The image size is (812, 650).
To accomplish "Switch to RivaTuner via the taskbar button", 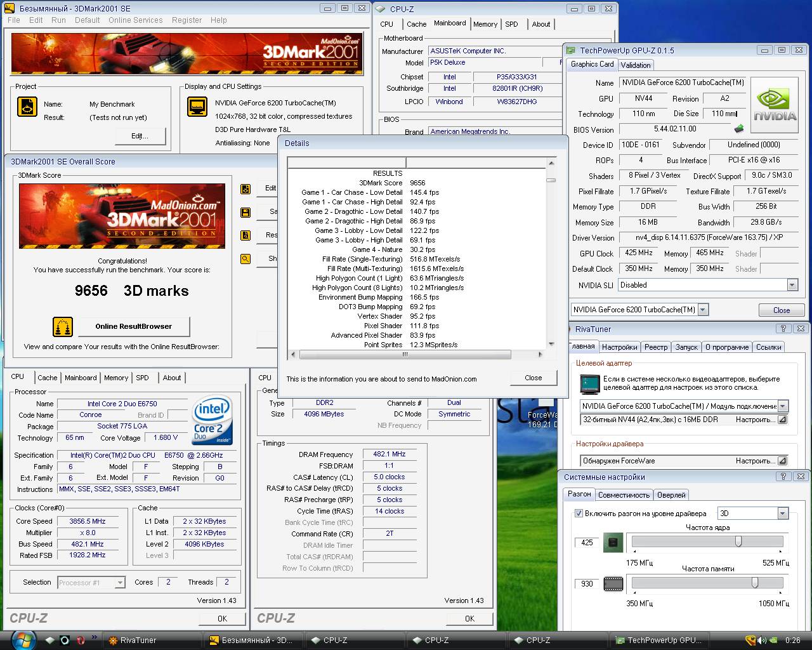I will pyautogui.click(x=152, y=640).
